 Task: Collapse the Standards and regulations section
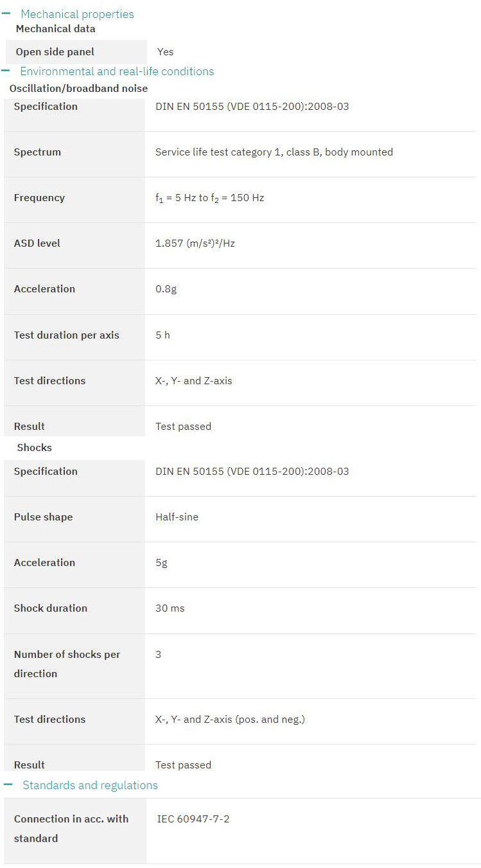[x=90, y=785]
